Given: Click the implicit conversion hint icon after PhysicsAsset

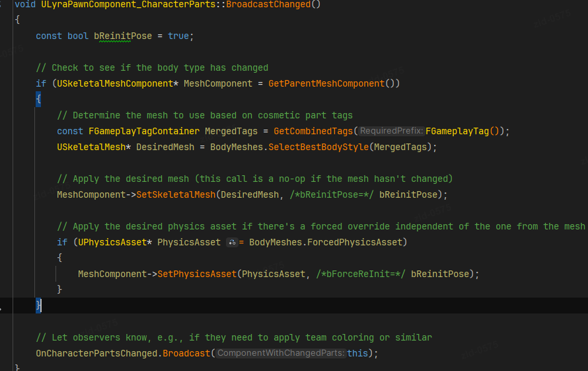Looking at the screenshot, I should (232, 243).
